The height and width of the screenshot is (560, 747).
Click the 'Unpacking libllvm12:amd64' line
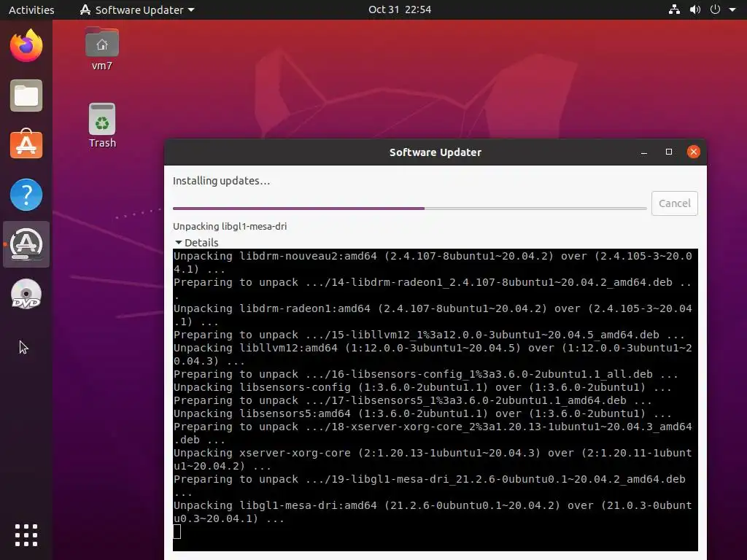tap(433, 354)
